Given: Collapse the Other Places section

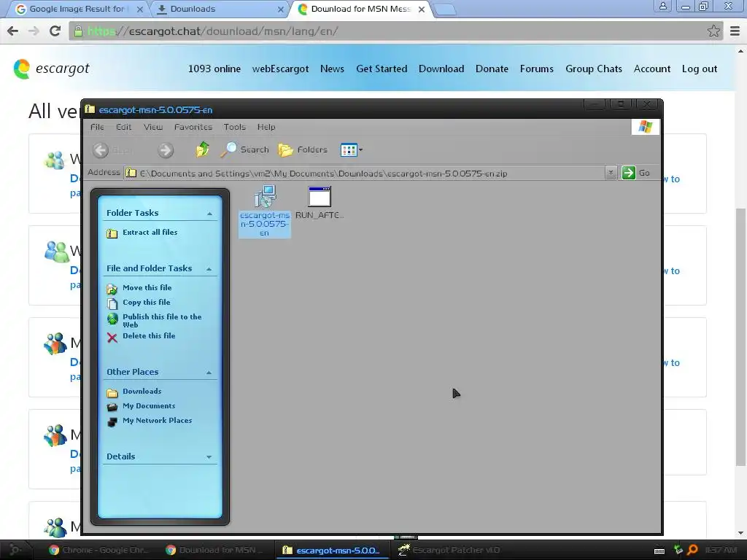Looking at the screenshot, I should [209, 373].
